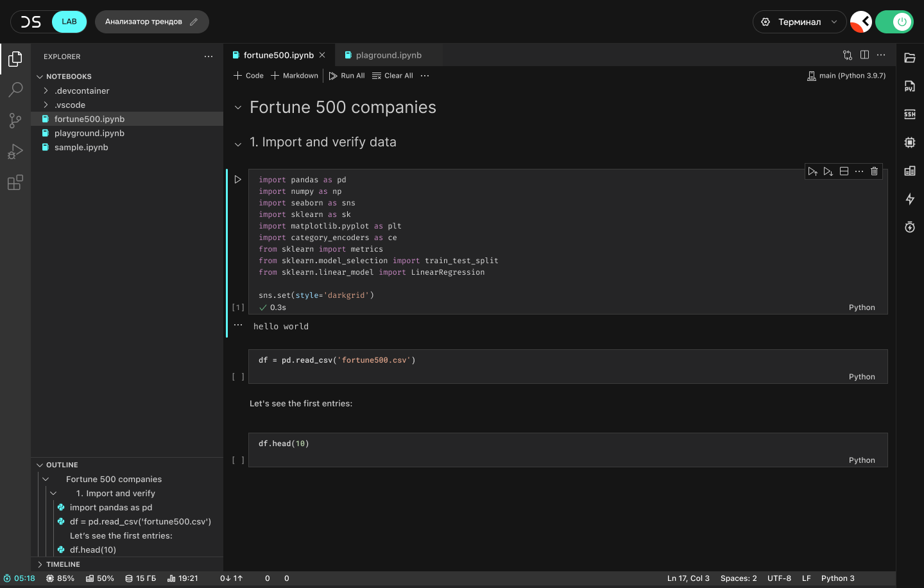Split the cell icon
This screenshot has width=924, height=588.
tap(844, 171)
